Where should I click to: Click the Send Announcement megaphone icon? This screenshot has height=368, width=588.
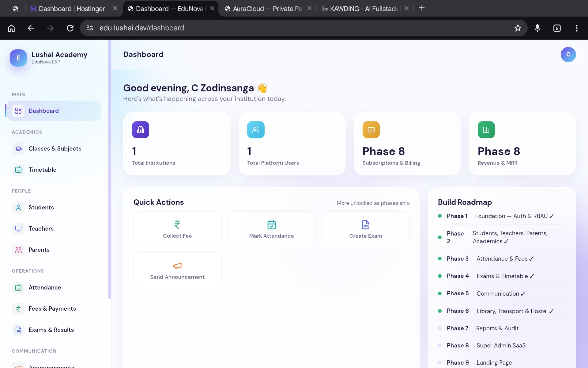[x=177, y=266]
